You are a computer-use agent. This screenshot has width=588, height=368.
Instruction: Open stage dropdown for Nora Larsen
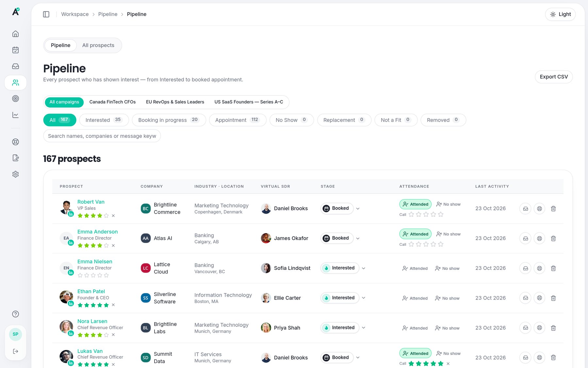coord(364,328)
